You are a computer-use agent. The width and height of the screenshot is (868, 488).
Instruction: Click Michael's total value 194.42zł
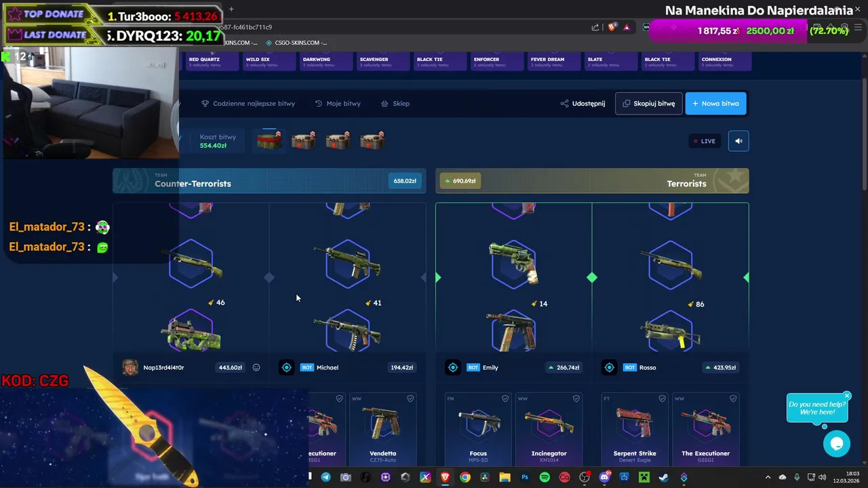tap(402, 367)
